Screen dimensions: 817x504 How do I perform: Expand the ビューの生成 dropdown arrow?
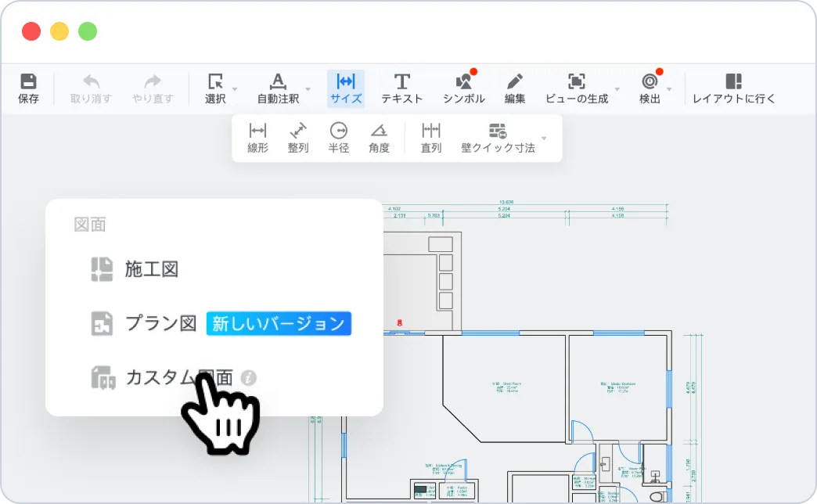617,89
